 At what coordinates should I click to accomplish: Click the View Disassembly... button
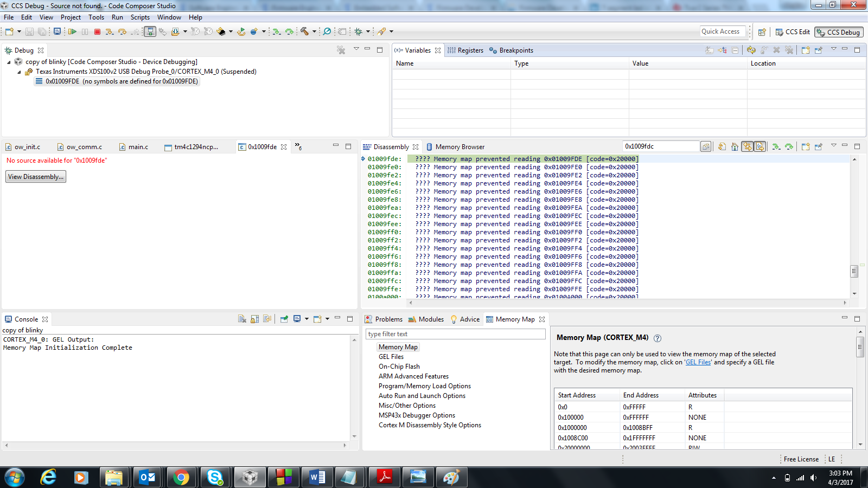[x=36, y=177]
